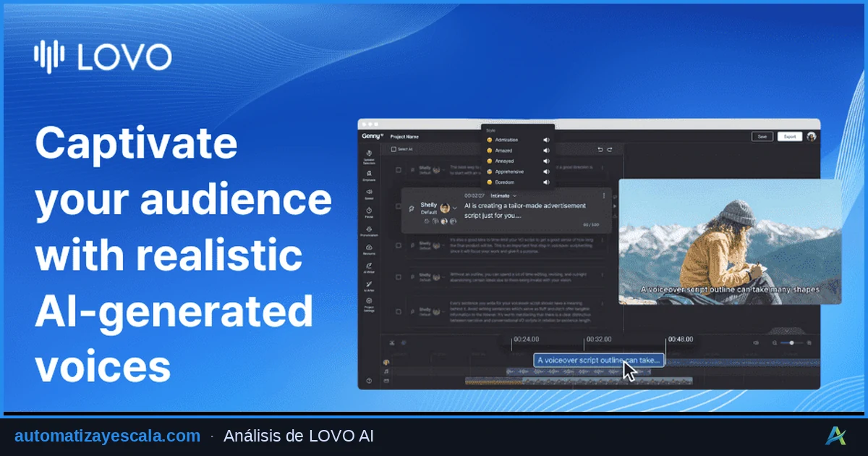The width and height of the screenshot is (868, 456).
Task: Toggle the Select All checkbox
Action: click(x=393, y=149)
